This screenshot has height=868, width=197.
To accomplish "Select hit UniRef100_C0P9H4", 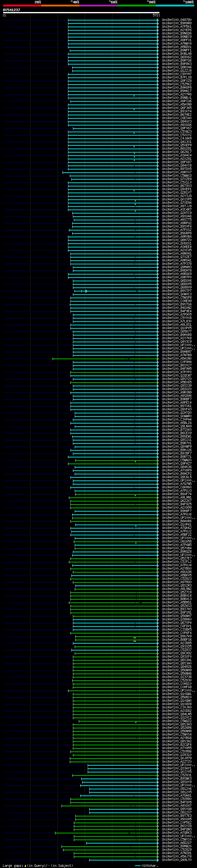I will [177, 362].
